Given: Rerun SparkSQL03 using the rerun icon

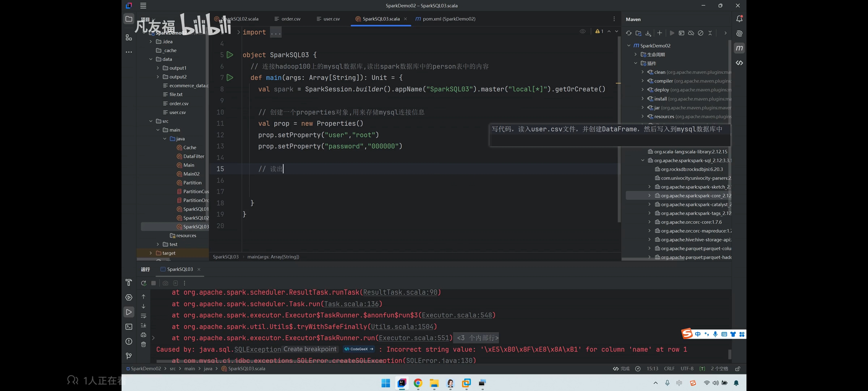Looking at the screenshot, I should tap(144, 283).
